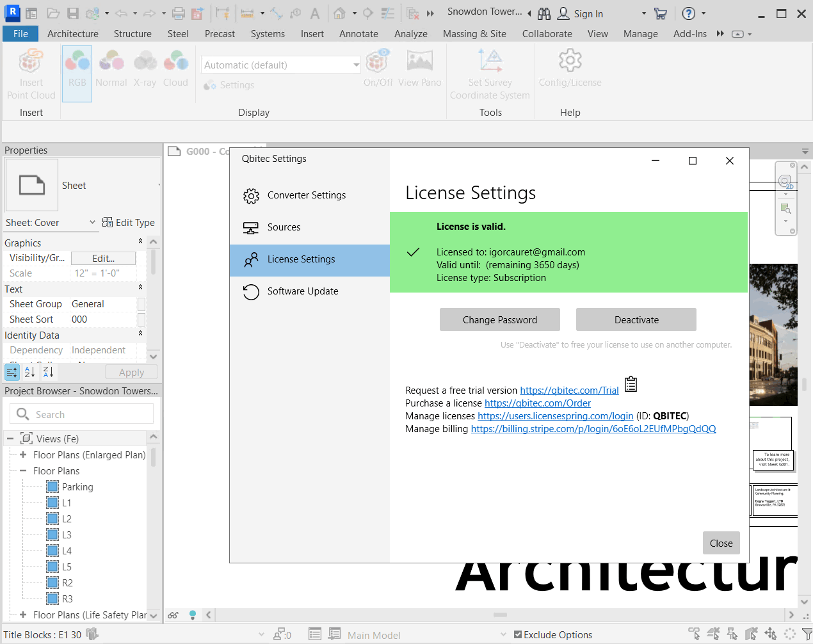Screen dimensions: 813x644
Task: Click the search magnifier icon in Project Browser
Action: pyautogui.click(x=23, y=414)
